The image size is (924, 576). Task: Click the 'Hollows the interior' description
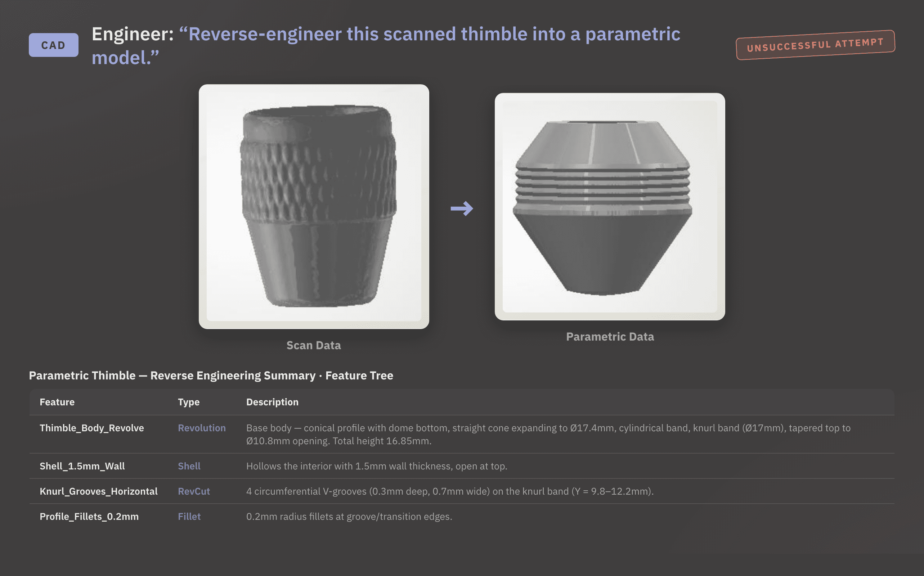(x=377, y=466)
